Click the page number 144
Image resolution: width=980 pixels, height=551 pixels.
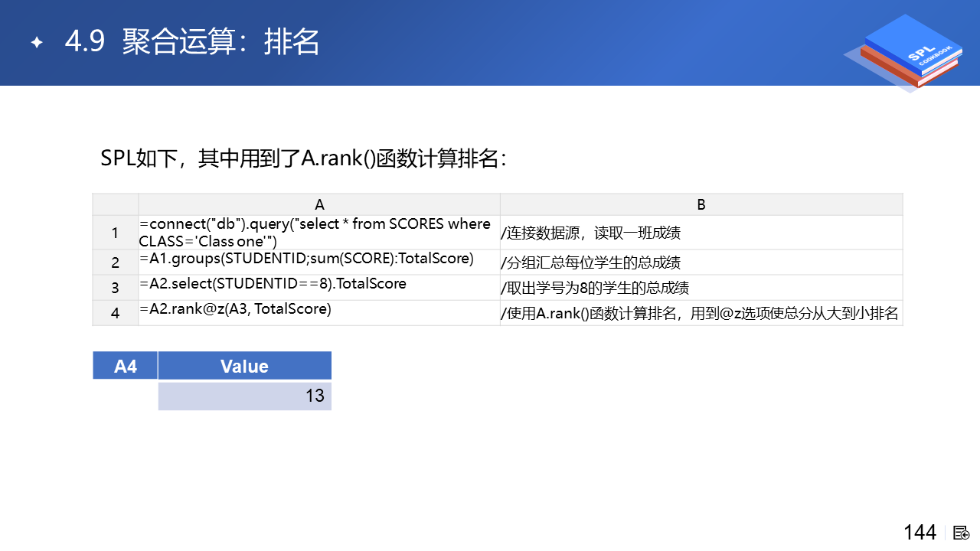[920, 533]
